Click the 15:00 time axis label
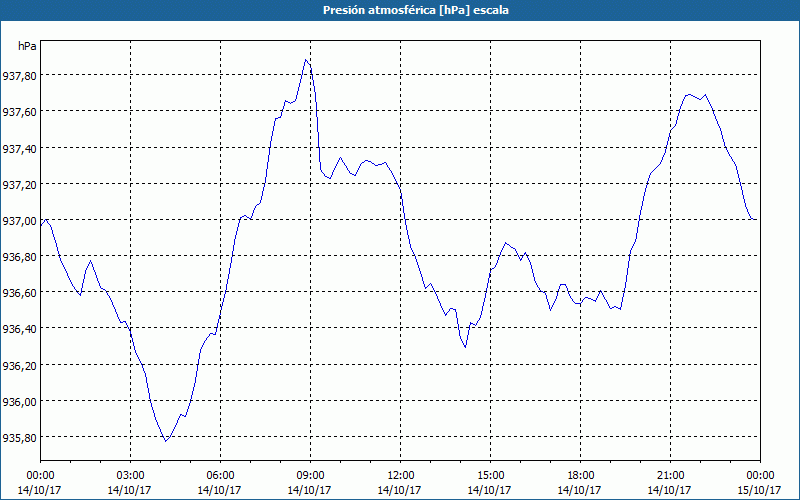 (x=490, y=476)
